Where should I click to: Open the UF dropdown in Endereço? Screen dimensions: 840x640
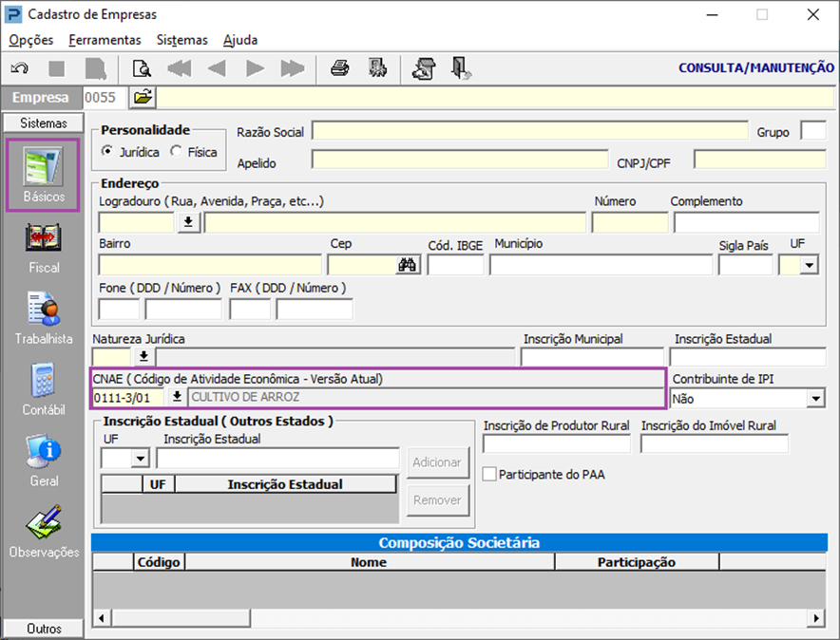click(x=809, y=266)
